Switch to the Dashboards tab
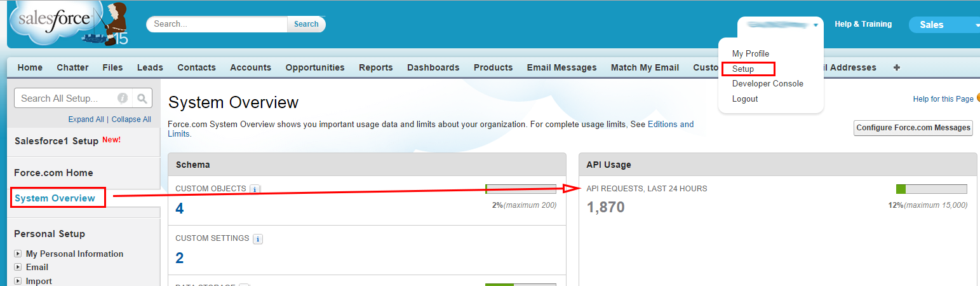This screenshot has width=980, height=286. [x=433, y=67]
